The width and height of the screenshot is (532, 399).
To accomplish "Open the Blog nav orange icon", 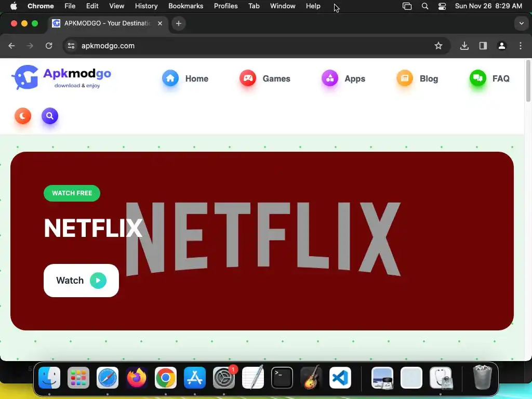I will (x=405, y=78).
